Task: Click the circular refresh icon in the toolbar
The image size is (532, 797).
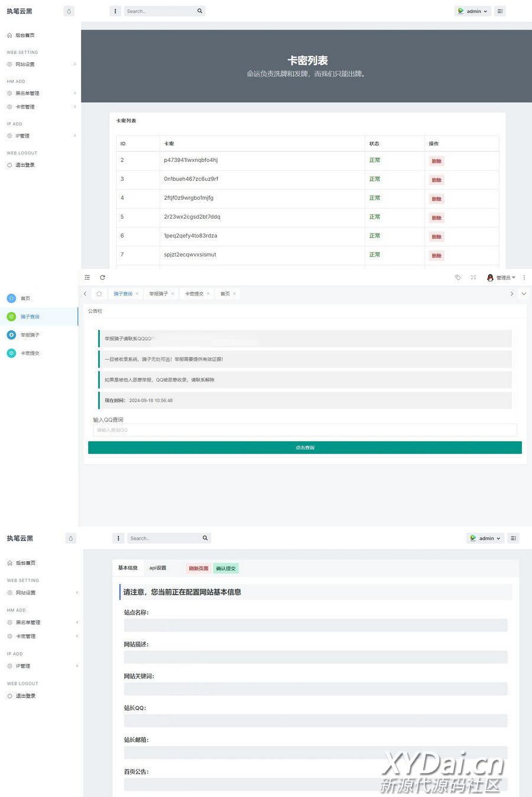Action: [102, 277]
